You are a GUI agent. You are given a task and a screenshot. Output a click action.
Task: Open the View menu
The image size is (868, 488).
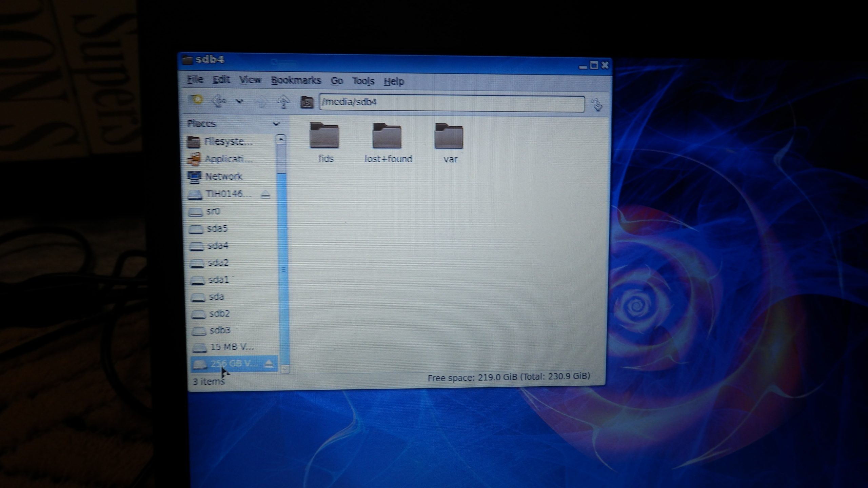(250, 80)
